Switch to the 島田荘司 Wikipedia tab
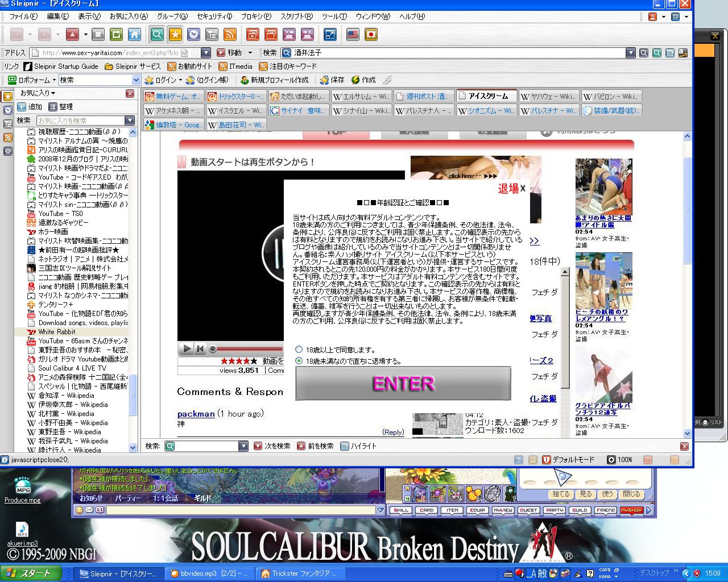The image size is (728, 582). point(236,124)
